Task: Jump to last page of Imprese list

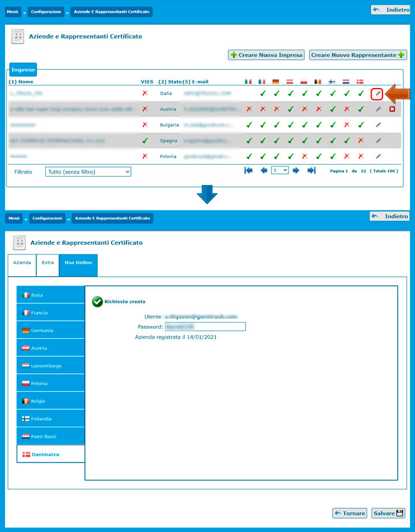Action: [x=312, y=170]
